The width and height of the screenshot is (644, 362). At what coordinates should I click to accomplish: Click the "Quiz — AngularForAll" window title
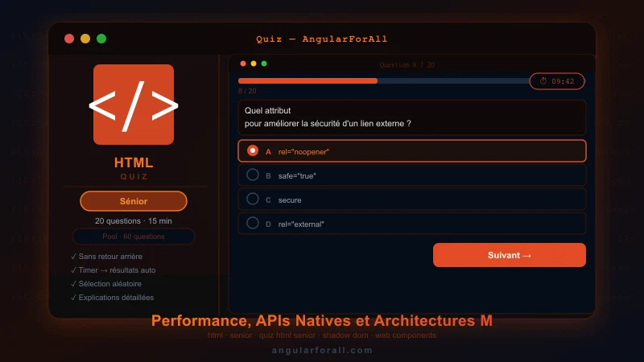click(x=321, y=39)
